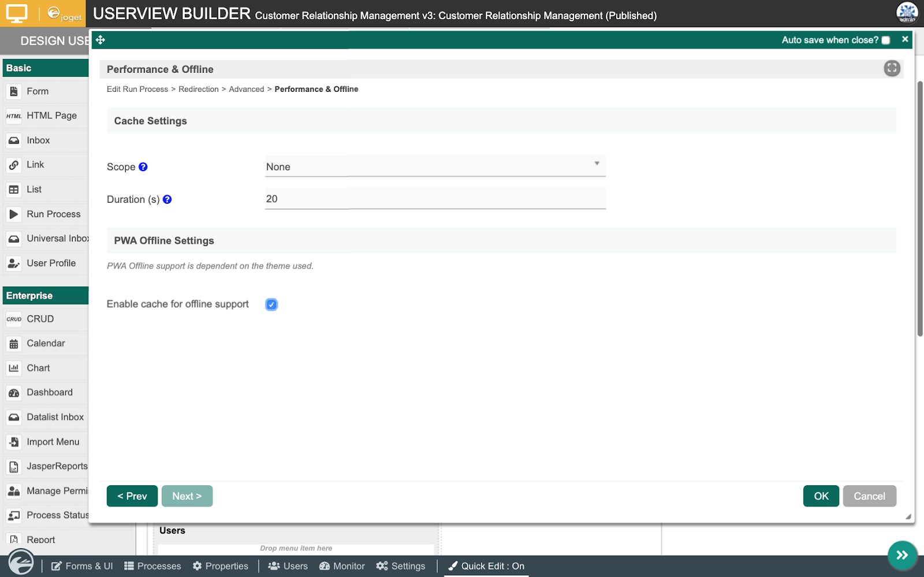The image size is (924, 577).
Task: Open Forms & UI menu
Action: tap(82, 566)
